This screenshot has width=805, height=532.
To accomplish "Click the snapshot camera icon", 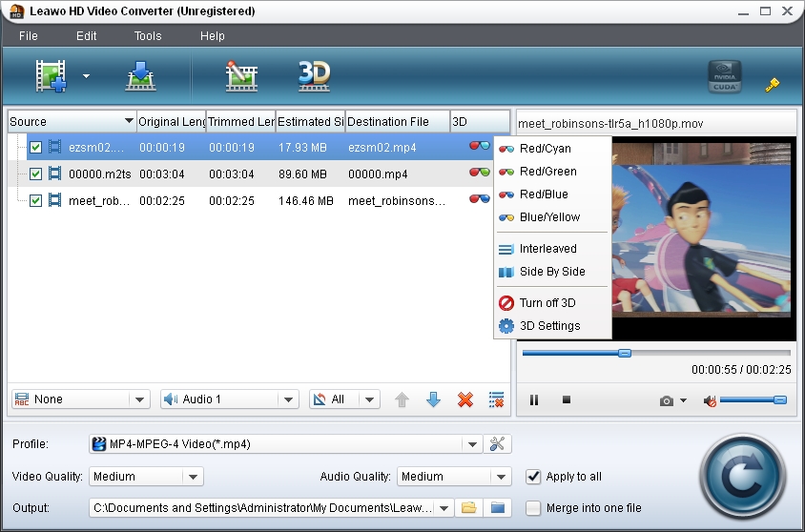I will point(667,400).
